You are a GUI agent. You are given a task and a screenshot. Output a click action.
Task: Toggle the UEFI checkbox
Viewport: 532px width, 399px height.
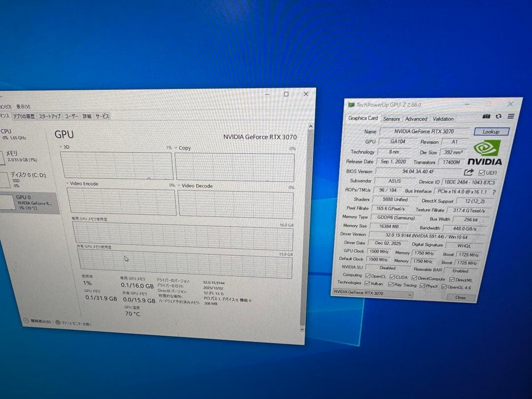(482, 172)
